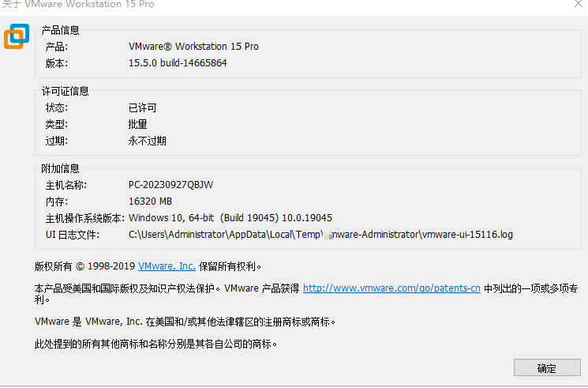This screenshot has width=588, height=388.
Task: Click the 版本: label
Action: [x=57, y=63]
